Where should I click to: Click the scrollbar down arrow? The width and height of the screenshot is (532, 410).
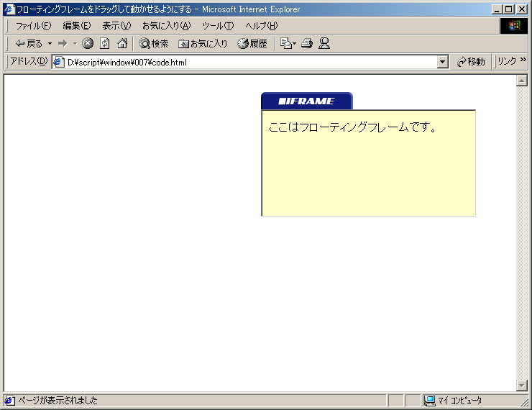click(521, 386)
